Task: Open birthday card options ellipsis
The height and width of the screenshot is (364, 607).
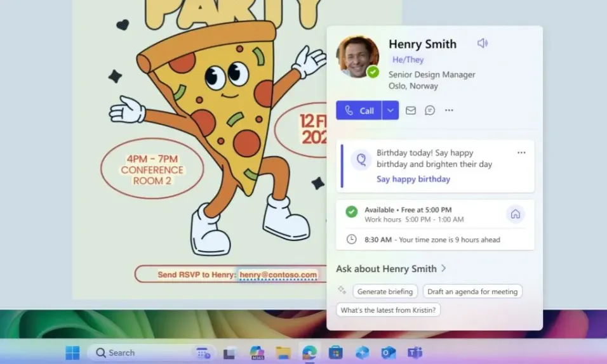Action: coord(521,153)
